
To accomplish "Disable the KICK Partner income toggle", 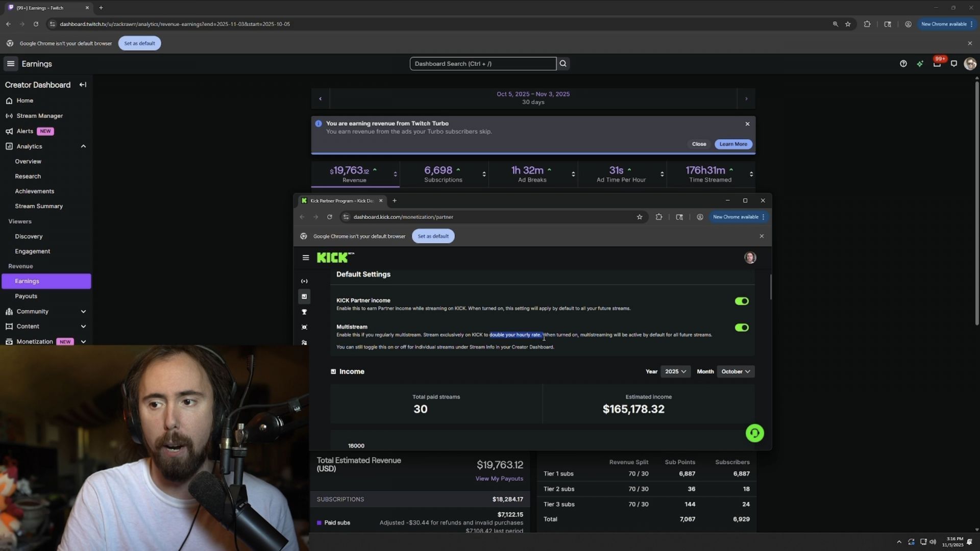I will point(742,301).
